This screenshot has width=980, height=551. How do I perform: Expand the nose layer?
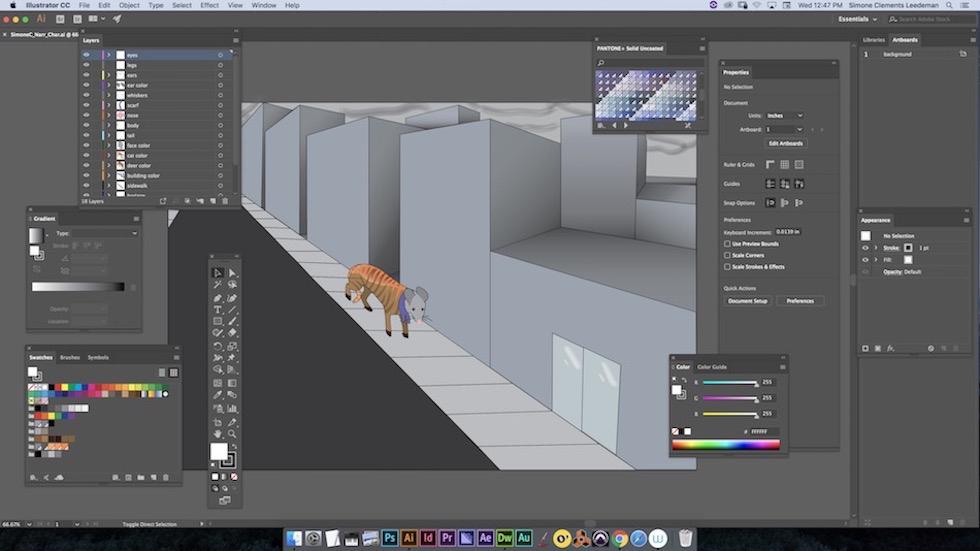tap(109, 115)
